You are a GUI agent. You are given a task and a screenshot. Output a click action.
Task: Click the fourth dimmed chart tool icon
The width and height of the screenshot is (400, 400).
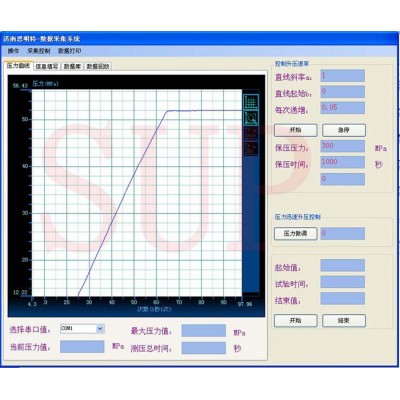coord(251,148)
